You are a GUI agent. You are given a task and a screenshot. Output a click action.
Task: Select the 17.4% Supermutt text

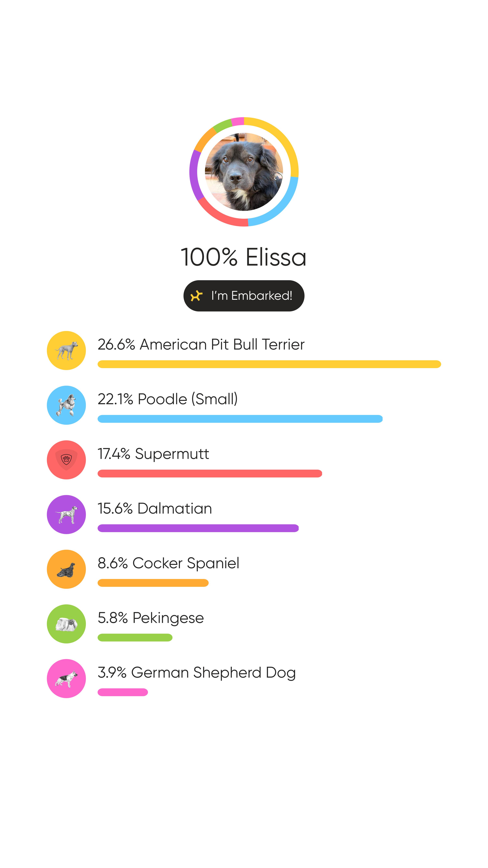[x=153, y=454]
